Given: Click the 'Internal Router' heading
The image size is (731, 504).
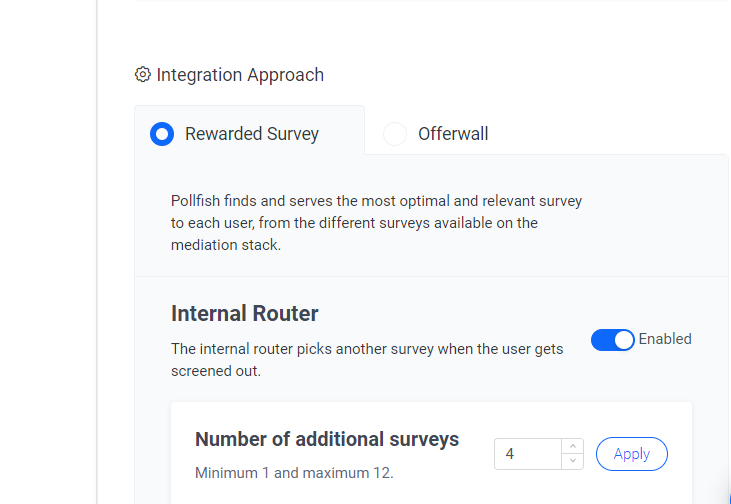Looking at the screenshot, I should (245, 314).
